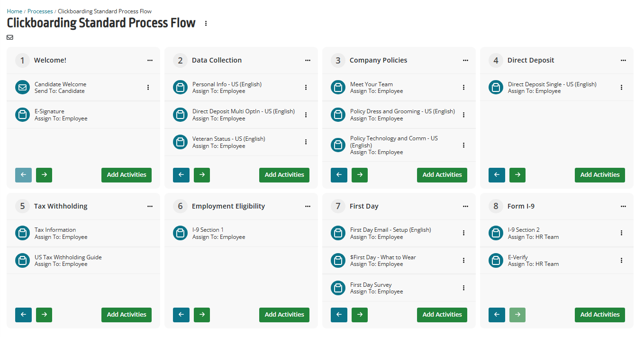Open Tax Withholding step options menu

150,206
